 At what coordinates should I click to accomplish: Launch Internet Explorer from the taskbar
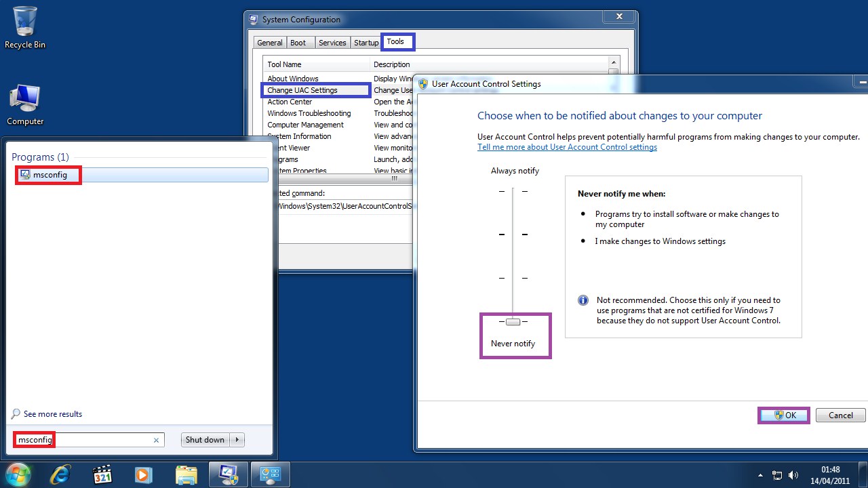tap(60, 474)
